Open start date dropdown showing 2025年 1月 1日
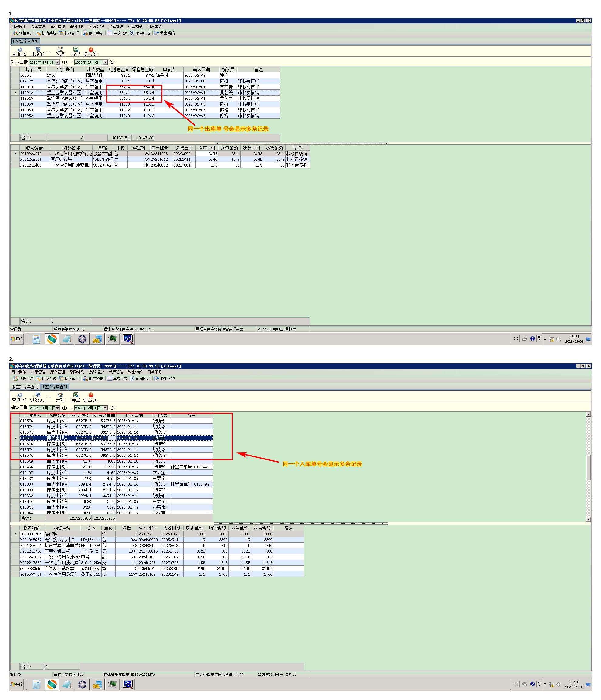601x700 pixels. pos(58,408)
